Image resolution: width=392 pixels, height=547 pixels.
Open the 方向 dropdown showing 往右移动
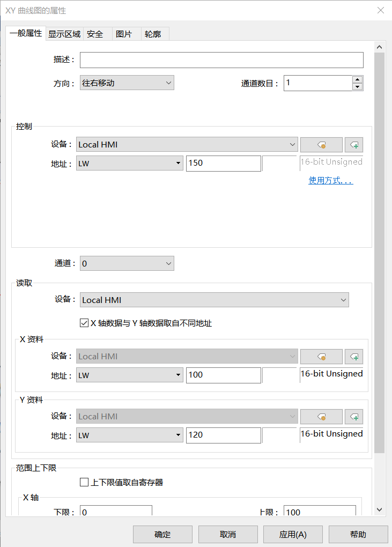pos(127,83)
